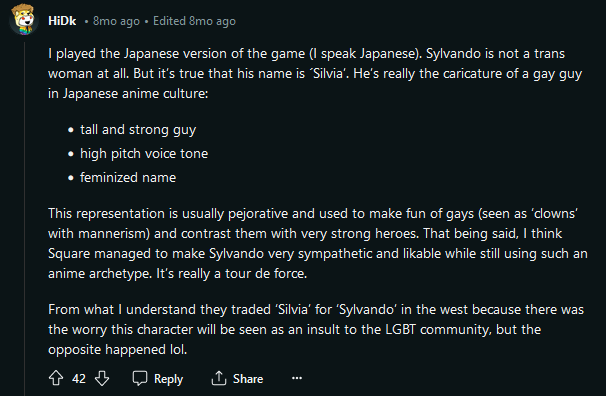Downvote the comment with the down arrow
Viewport: 606px width, 396px height.
point(102,378)
